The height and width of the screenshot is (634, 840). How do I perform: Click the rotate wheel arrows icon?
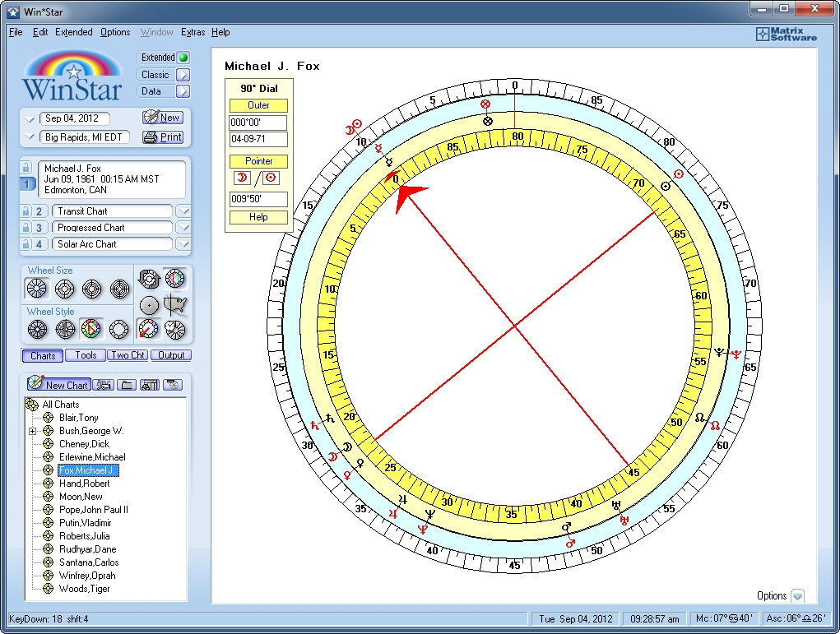(149, 279)
